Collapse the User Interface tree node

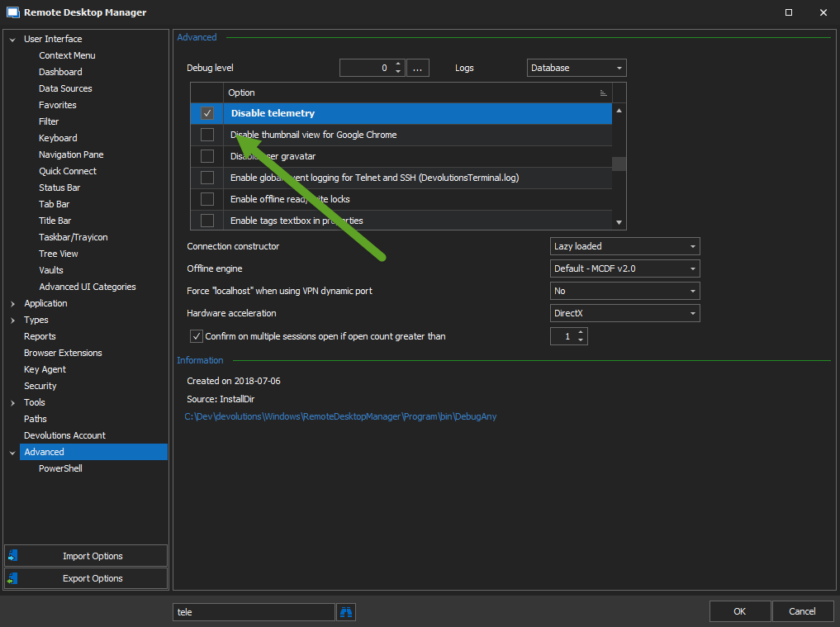(x=13, y=39)
